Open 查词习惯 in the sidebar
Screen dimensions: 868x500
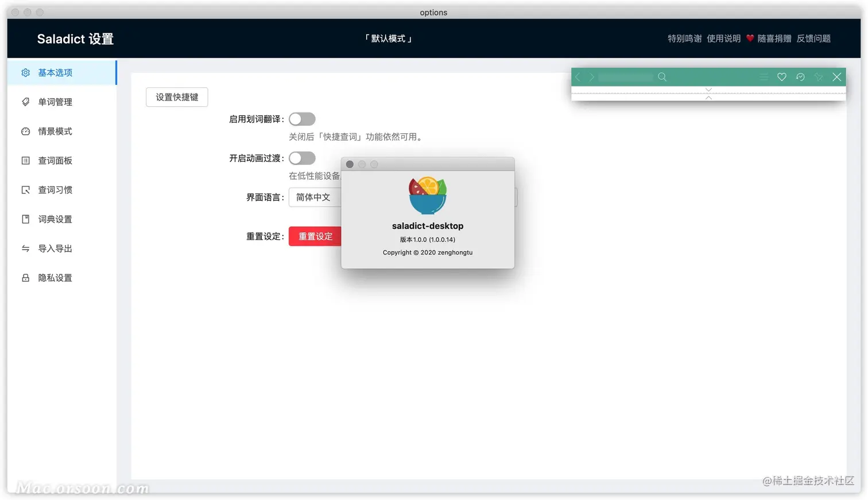pyautogui.click(x=62, y=190)
